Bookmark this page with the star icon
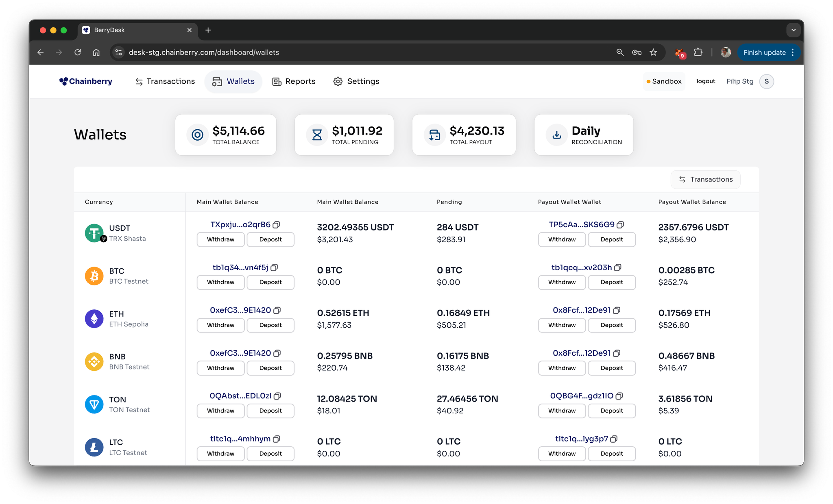The width and height of the screenshot is (833, 504). point(653,52)
